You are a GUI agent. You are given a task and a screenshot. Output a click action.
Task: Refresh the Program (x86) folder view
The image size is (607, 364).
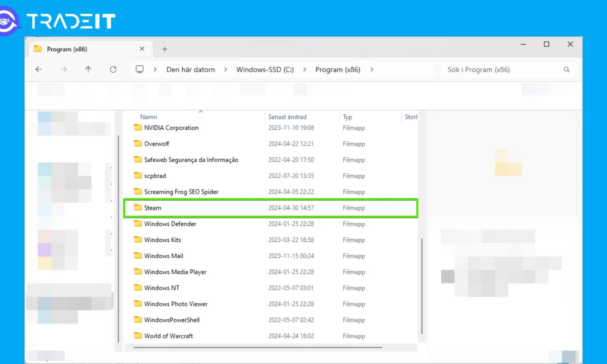[x=113, y=69]
